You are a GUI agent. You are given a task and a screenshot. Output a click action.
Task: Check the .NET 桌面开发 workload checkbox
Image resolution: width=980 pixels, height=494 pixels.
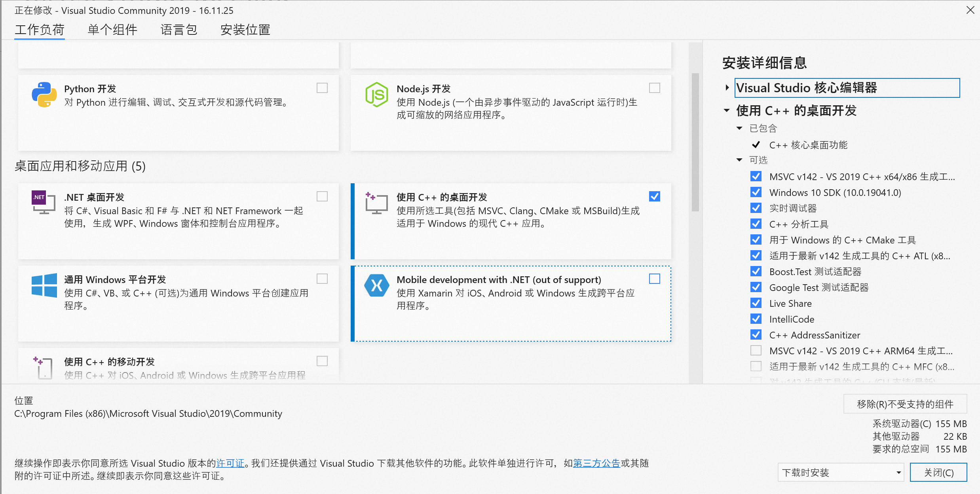pyautogui.click(x=322, y=196)
